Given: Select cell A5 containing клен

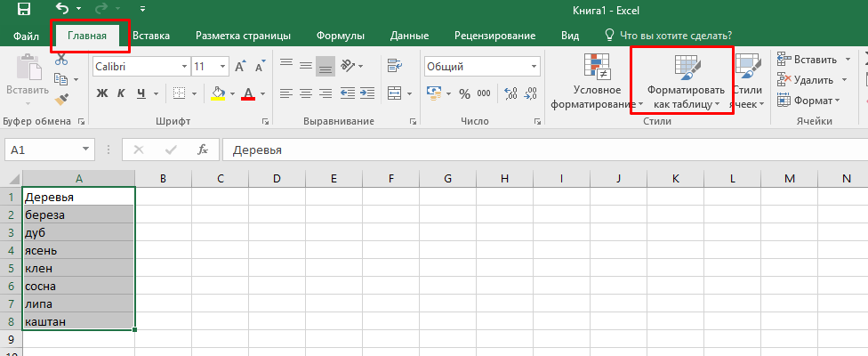Looking at the screenshot, I should click(78, 268).
